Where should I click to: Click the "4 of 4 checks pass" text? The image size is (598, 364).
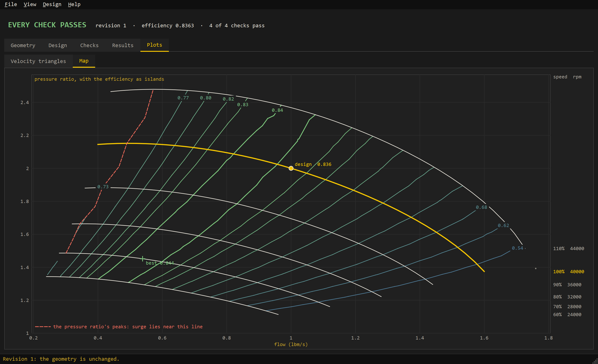[237, 26]
